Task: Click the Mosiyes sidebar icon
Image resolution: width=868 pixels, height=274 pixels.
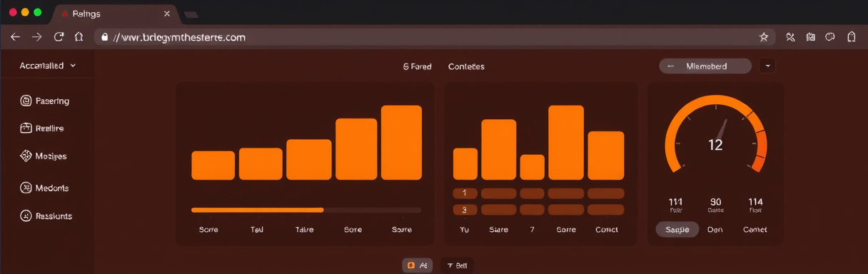Action: click(x=26, y=156)
